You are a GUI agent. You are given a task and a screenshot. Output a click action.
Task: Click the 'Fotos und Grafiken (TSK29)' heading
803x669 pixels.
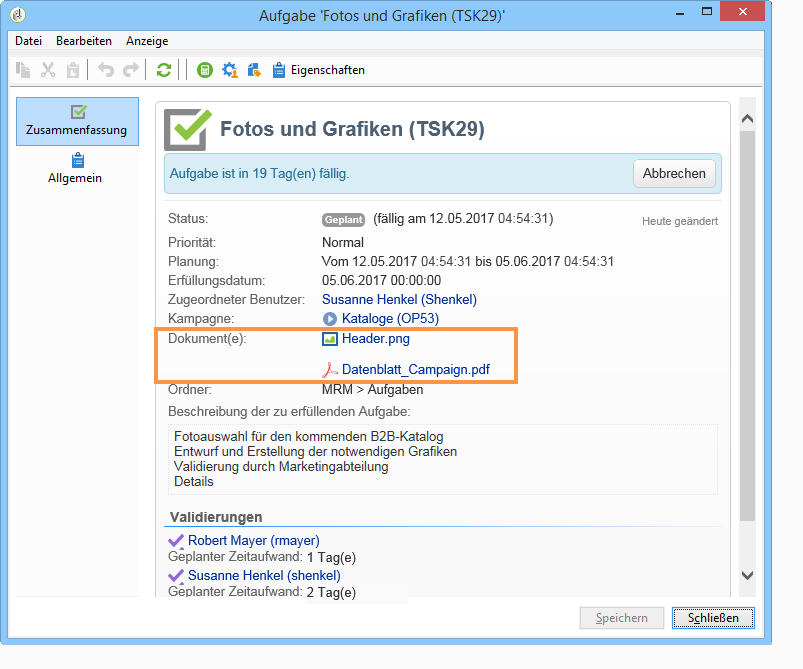point(352,129)
